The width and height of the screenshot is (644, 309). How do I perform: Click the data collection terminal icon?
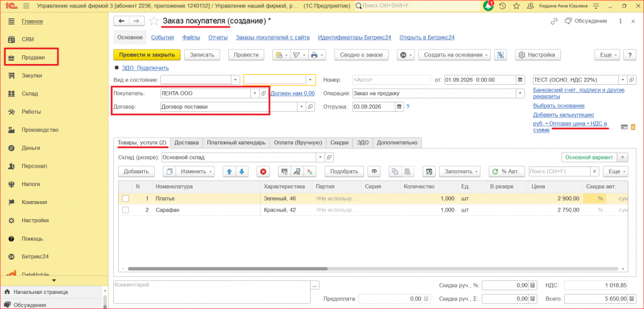click(x=297, y=171)
